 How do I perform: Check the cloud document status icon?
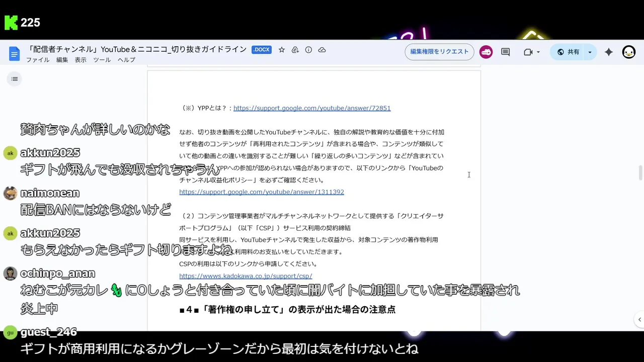coord(322,50)
